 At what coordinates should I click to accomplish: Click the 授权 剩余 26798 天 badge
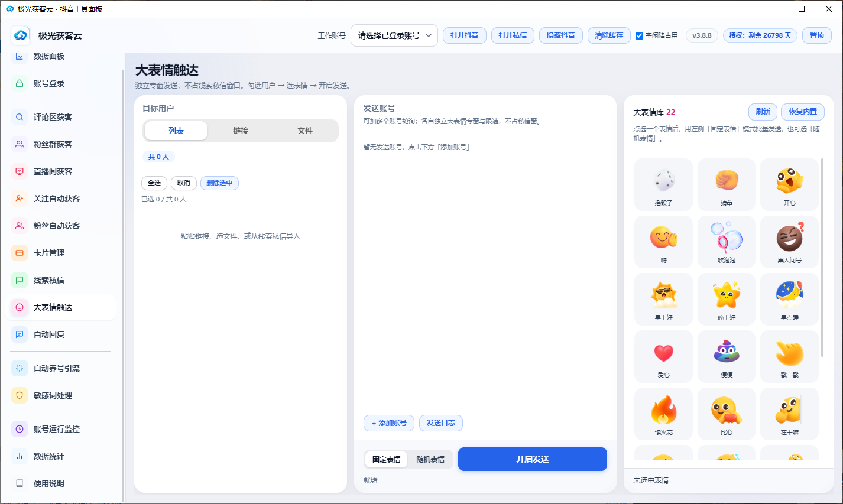(760, 35)
